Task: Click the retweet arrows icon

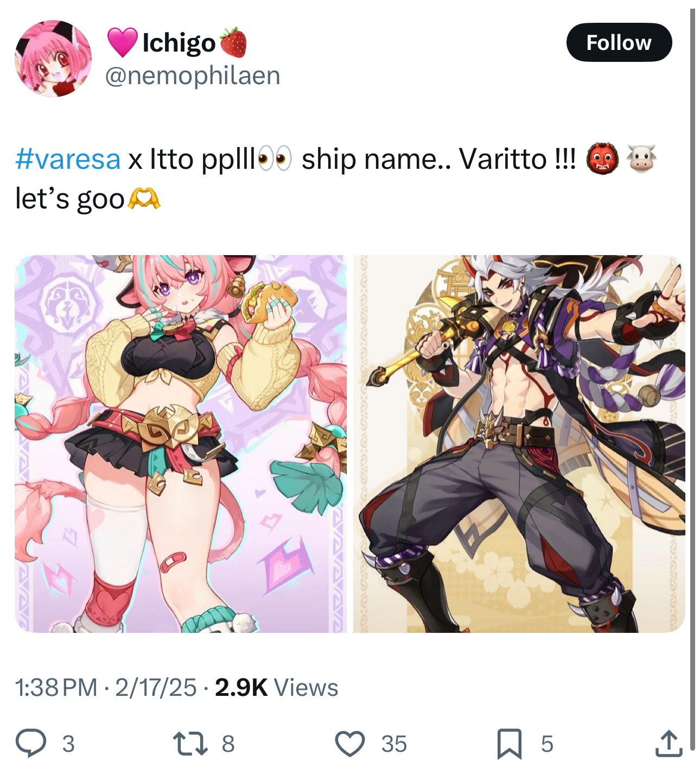Action: [x=190, y=744]
